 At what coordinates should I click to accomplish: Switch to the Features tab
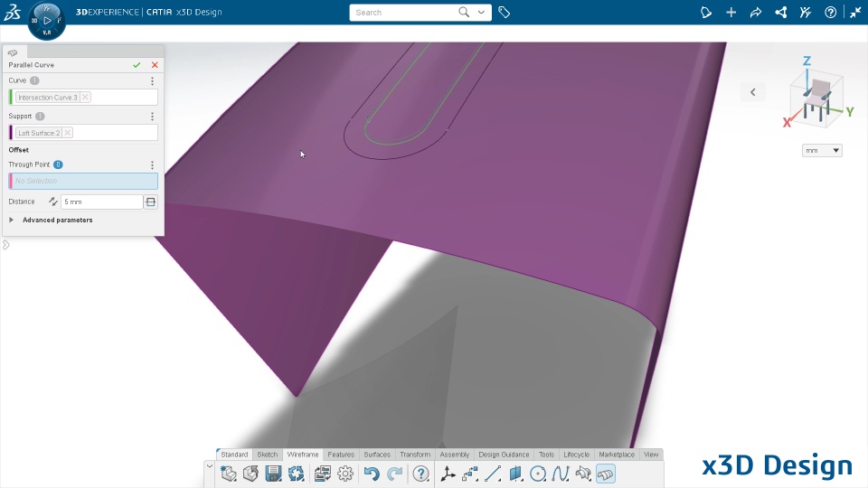click(x=341, y=455)
